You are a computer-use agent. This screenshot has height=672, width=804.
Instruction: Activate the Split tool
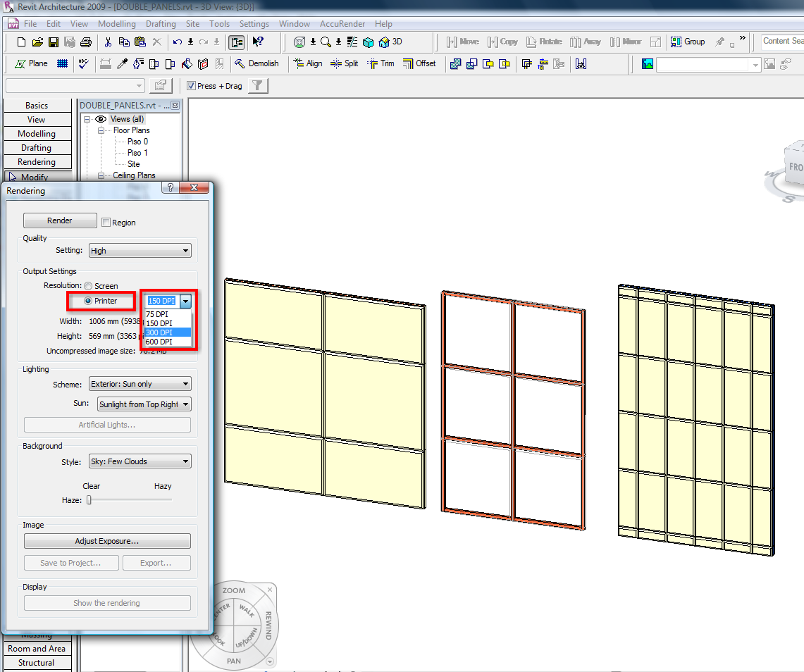344,63
